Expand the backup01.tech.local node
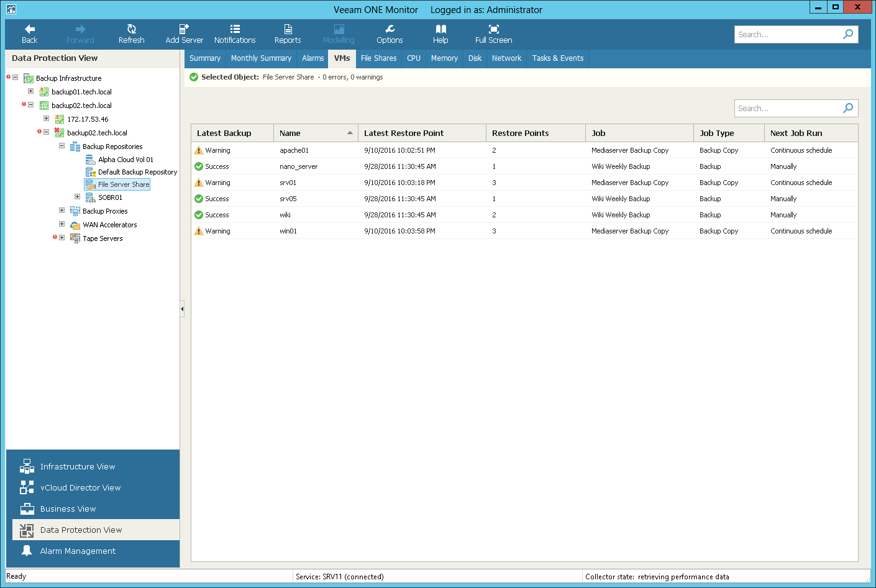The width and height of the screenshot is (876, 588). point(30,91)
